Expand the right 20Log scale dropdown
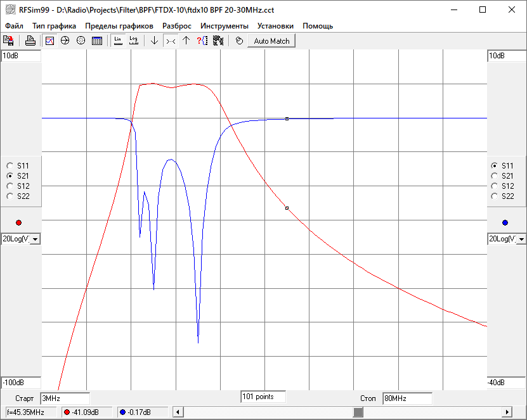The height and width of the screenshot is (420, 527). [519, 239]
